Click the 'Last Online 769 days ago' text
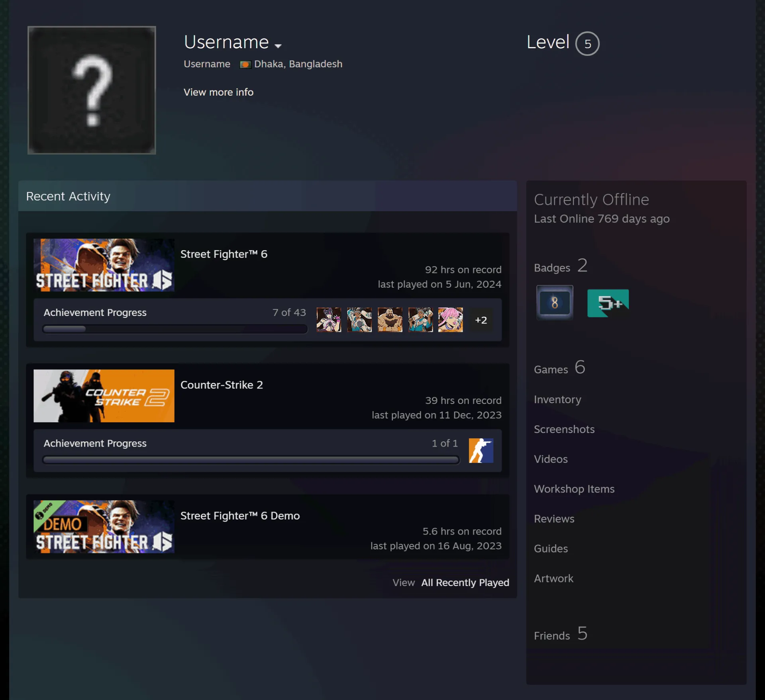 tap(602, 219)
